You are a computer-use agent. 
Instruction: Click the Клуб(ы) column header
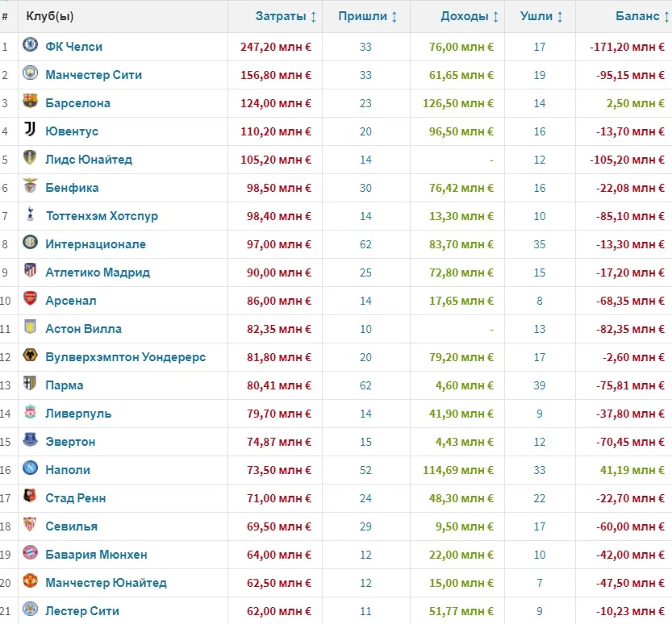coord(50,16)
